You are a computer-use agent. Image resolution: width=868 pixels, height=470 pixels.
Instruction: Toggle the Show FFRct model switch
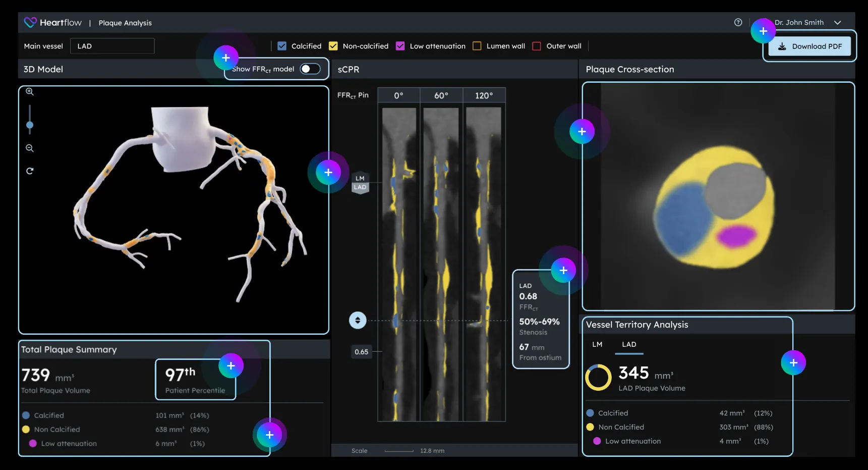tap(310, 69)
